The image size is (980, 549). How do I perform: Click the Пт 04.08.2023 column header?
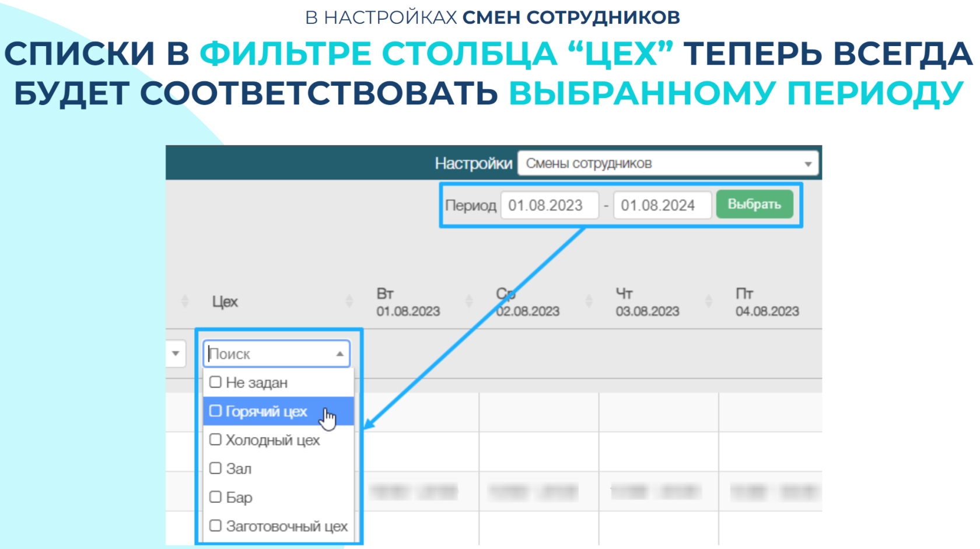766,302
